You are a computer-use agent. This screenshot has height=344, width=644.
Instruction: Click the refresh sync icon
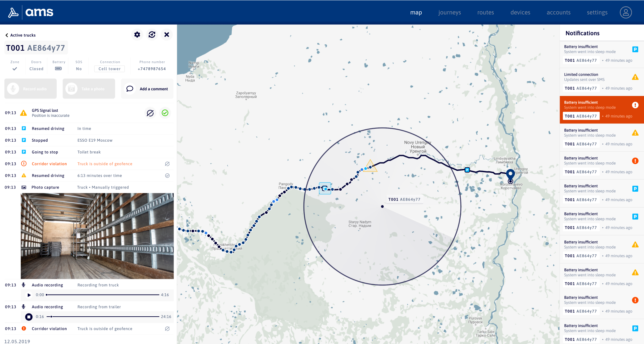152,35
